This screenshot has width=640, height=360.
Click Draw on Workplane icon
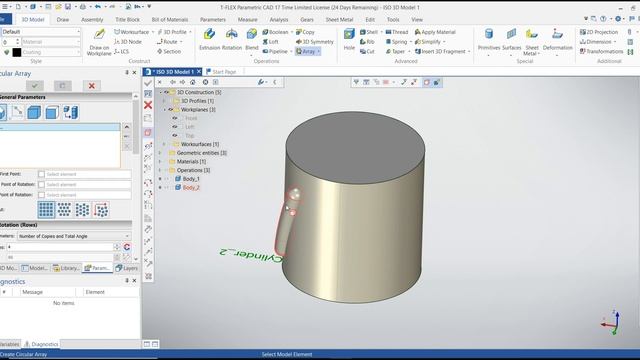99,34
